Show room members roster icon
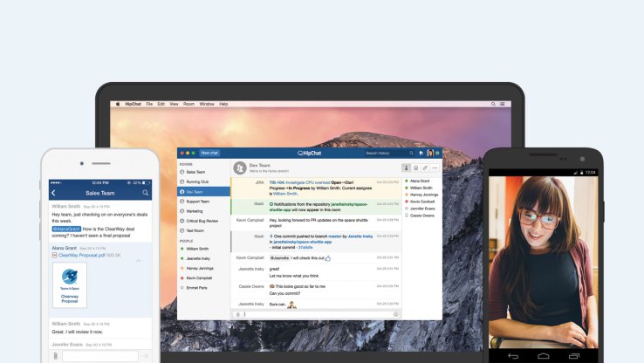Screen dimensions: 644x363 pyautogui.click(x=406, y=168)
